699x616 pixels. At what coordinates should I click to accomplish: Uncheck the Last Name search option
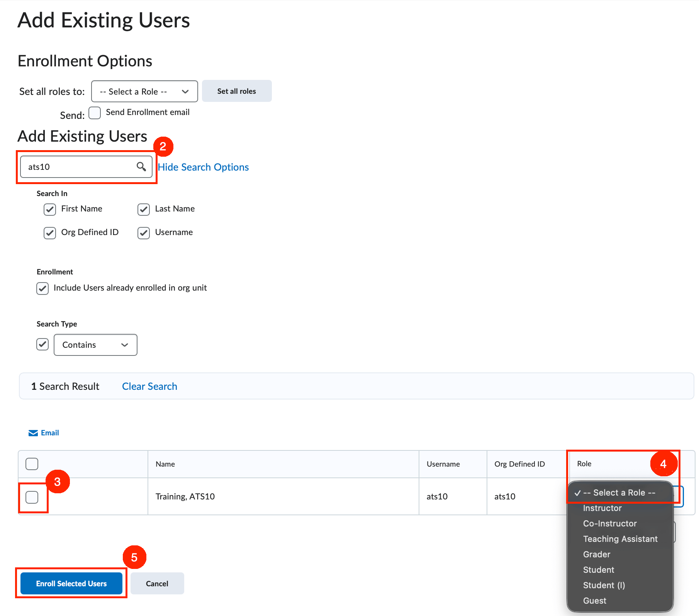pos(144,209)
